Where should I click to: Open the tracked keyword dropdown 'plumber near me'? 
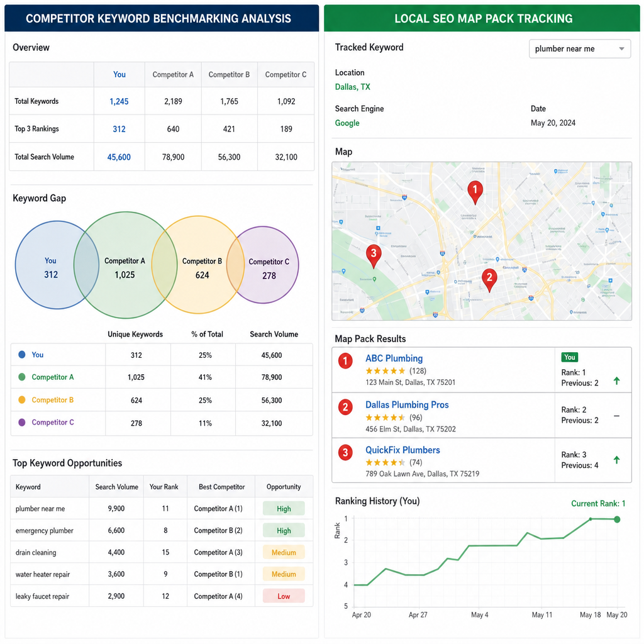579,49
